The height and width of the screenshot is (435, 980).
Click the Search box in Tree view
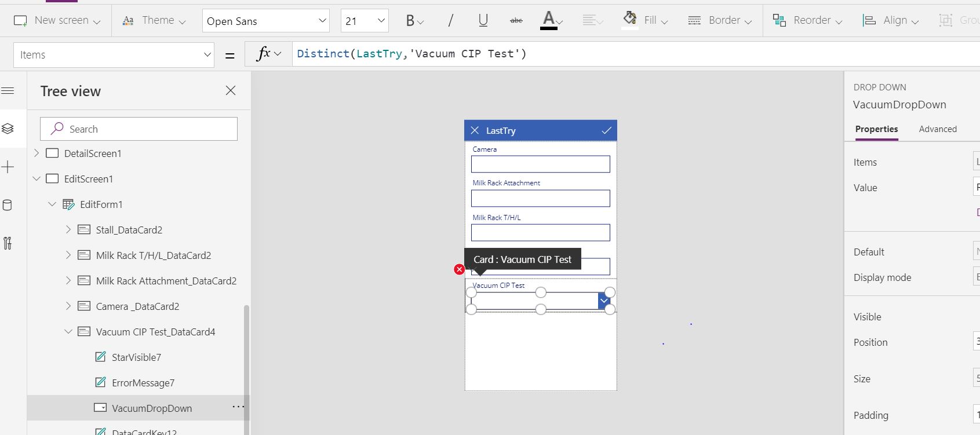[139, 129]
